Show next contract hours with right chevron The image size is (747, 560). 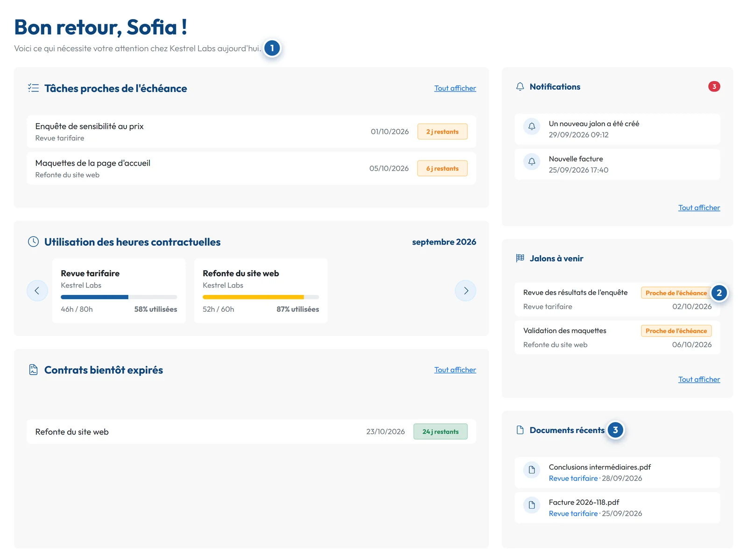465,291
